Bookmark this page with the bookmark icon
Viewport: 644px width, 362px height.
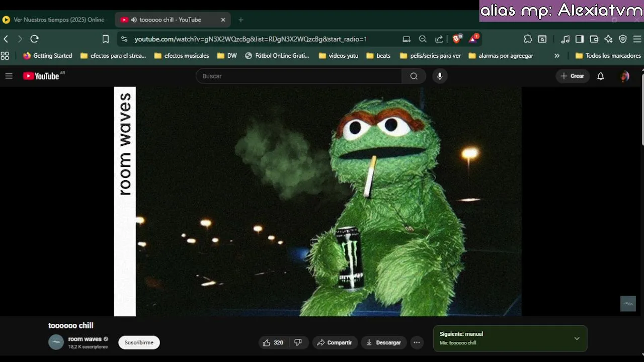pyautogui.click(x=106, y=39)
